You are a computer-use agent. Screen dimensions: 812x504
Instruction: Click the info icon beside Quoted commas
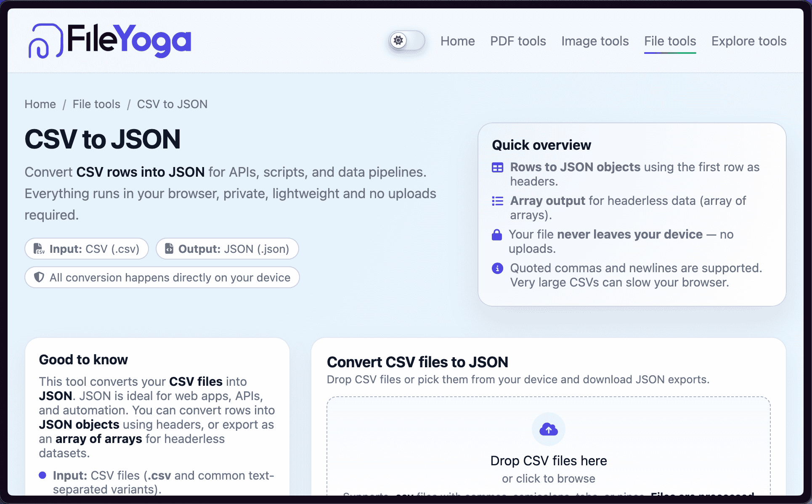[497, 268]
